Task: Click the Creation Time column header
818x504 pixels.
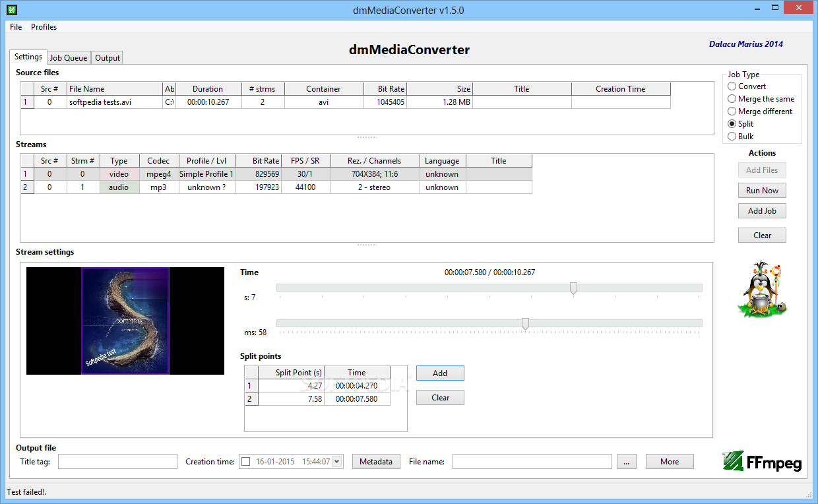Action: (x=621, y=89)
